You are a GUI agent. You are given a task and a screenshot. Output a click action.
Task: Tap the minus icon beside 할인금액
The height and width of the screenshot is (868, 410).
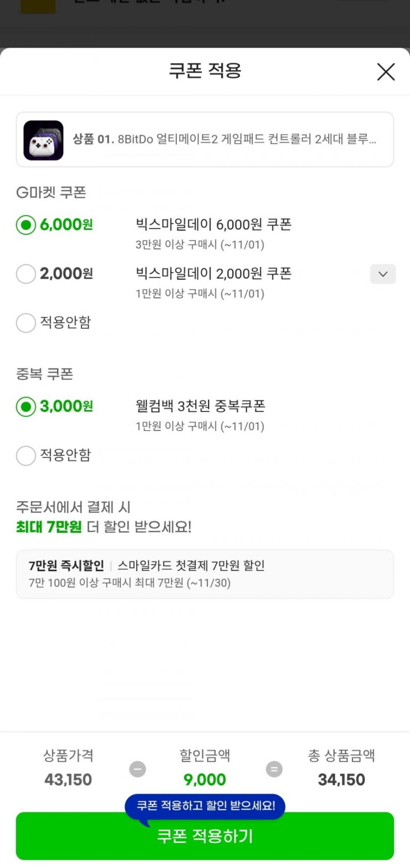(137, 769)
